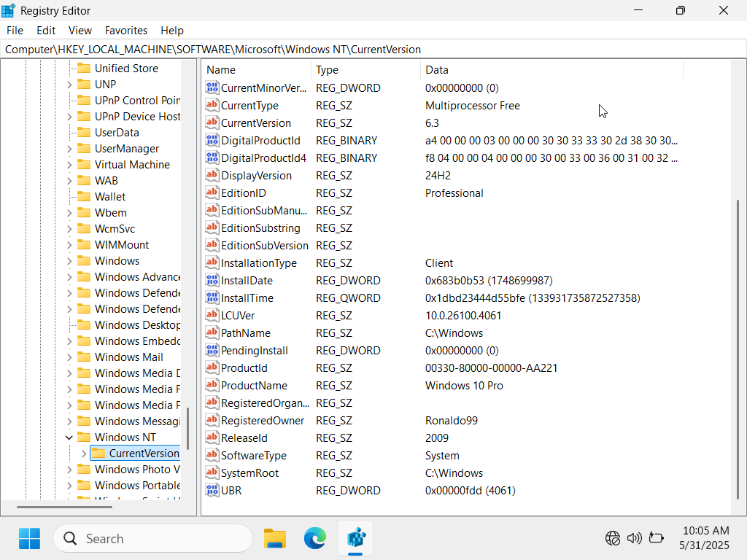This screenshot has height=560, width=747.
Task: Click the Type column header
Action: [x=366, y=69]
